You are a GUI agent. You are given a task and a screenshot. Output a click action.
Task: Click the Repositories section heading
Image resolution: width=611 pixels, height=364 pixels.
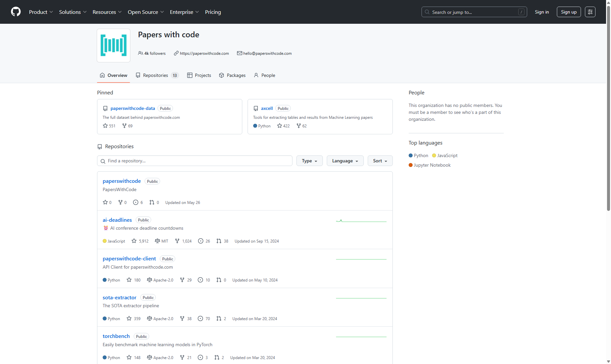pos(119,146)
